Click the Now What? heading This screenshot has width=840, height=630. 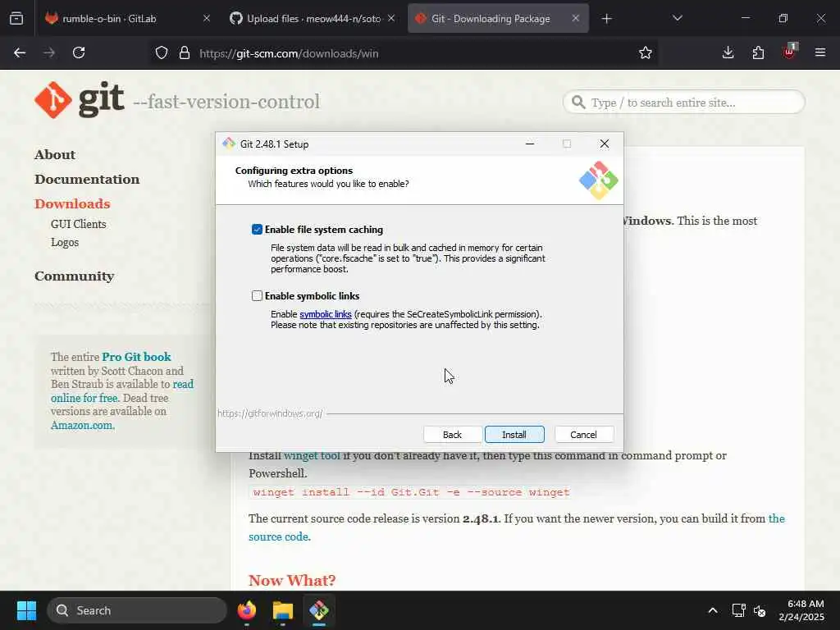point(292,581)
